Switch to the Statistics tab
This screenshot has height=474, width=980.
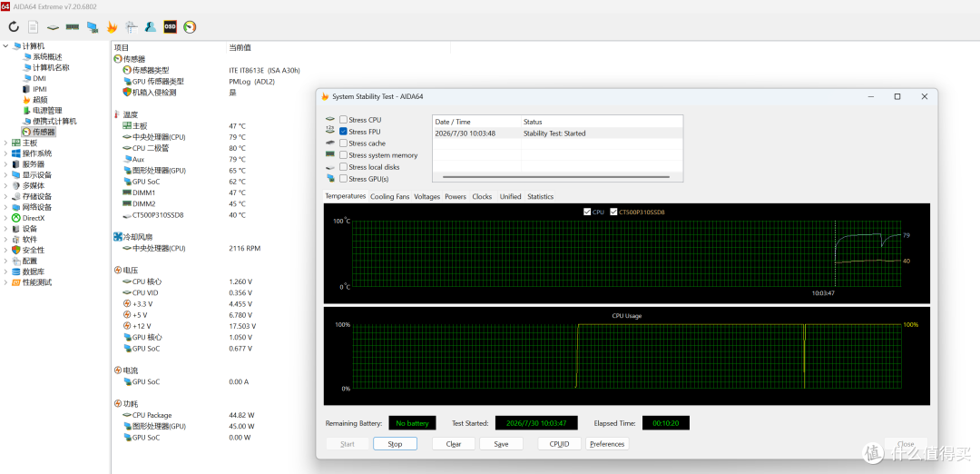tap(540, 196)
